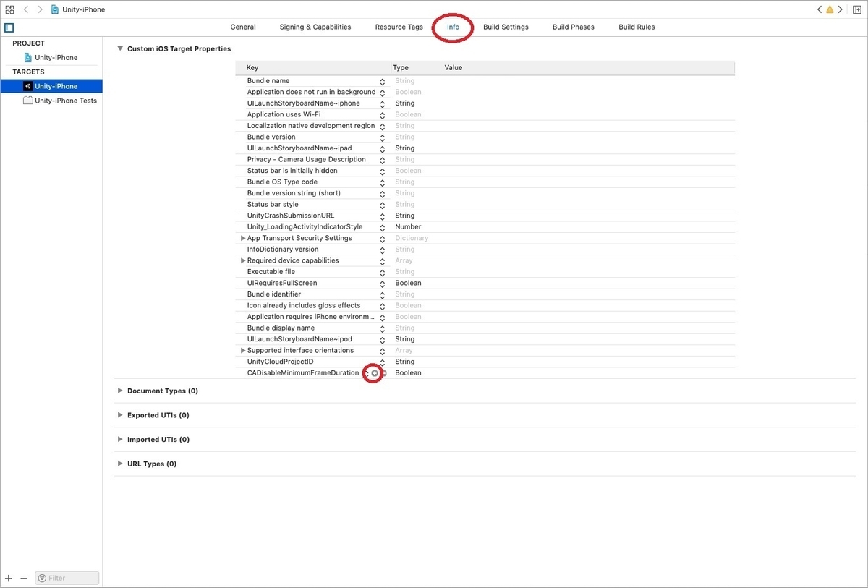
Task: Expand the Exported UTIs section
Action: click(120, 415)
